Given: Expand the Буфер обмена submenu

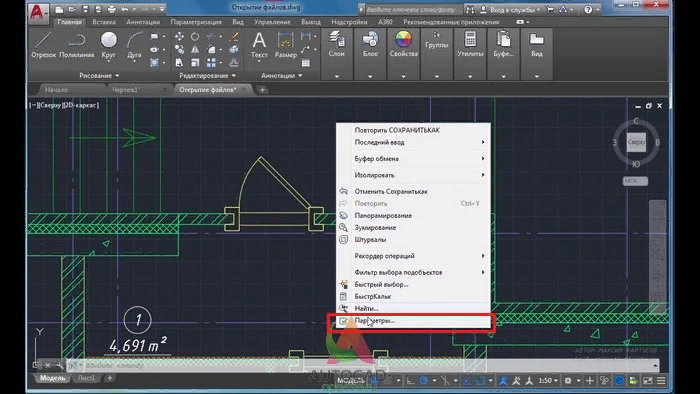Looking at the screenshot, I should coord(413,158).
